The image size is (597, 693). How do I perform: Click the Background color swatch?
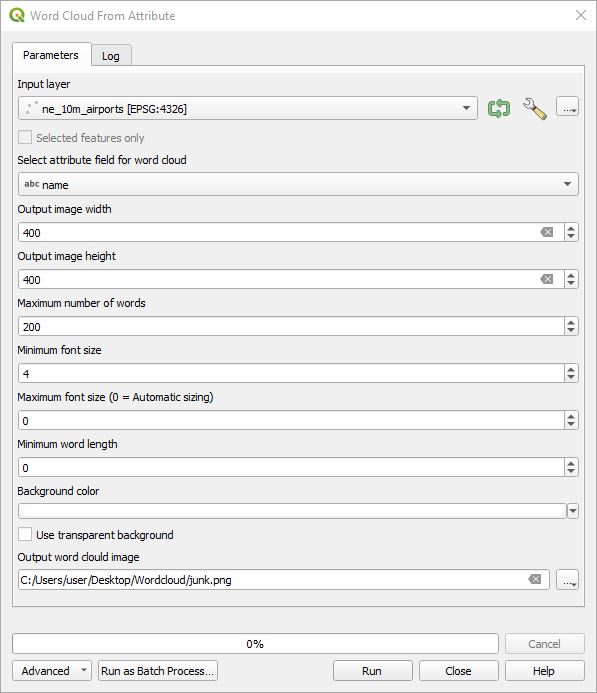[292, 511]
